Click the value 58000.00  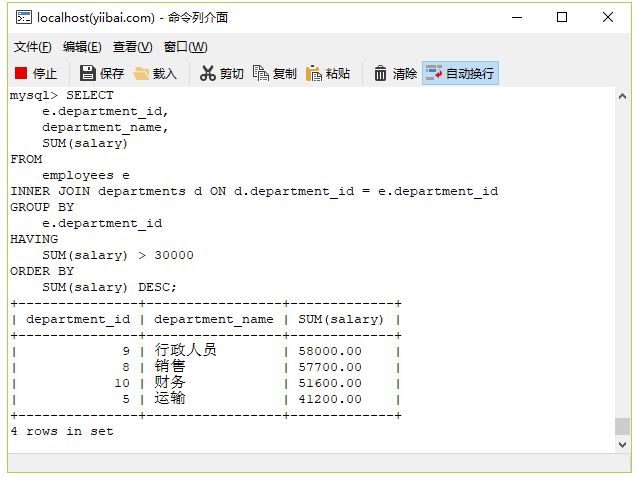coord(330,351)
